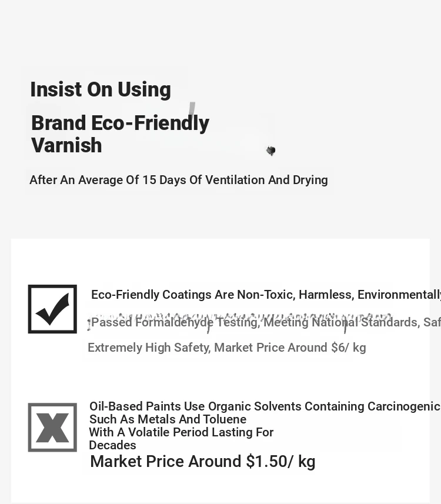This screenshot has width=441, height=504.
Task: Select the "Oil-Based Paints Use Organic Solvents" line
Action: (x=265, y=406)
